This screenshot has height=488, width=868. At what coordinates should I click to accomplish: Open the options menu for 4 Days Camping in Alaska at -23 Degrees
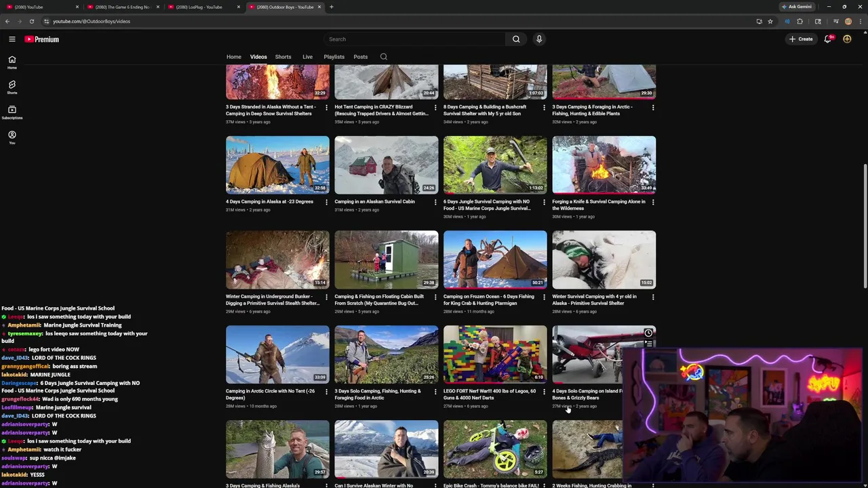[326, 202]
